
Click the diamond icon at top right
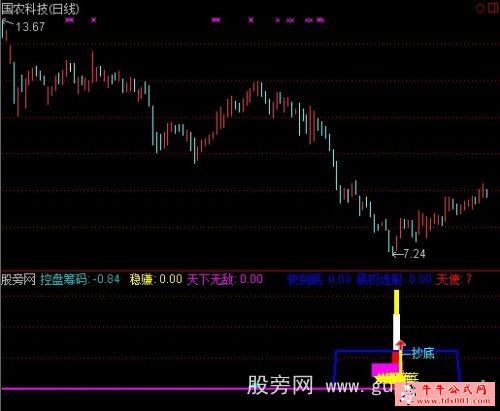(x=480, y=8)
